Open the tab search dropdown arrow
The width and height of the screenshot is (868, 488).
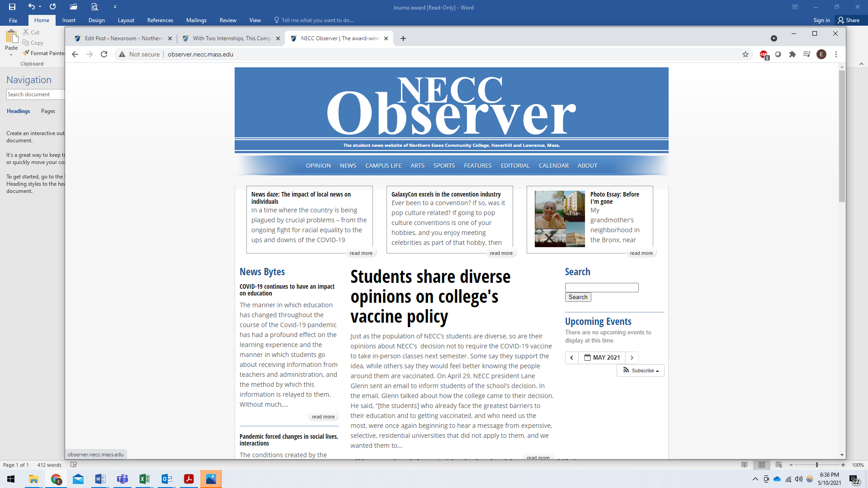click(774, 38)
